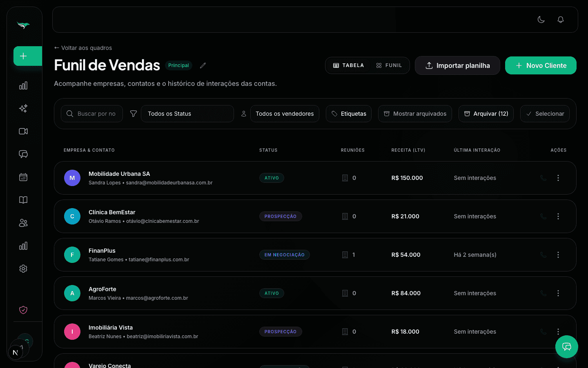Open the FinanPlus company name

102,251
